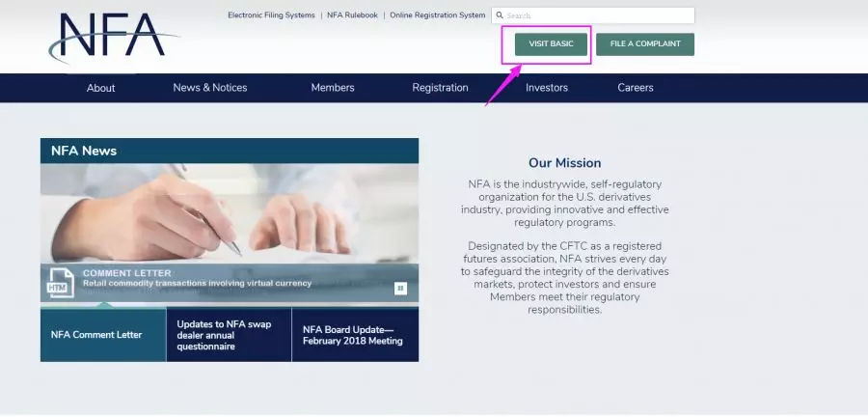Click the NFA logo
868x417 pixels.
pyautogui.click(x=113, y=38)
